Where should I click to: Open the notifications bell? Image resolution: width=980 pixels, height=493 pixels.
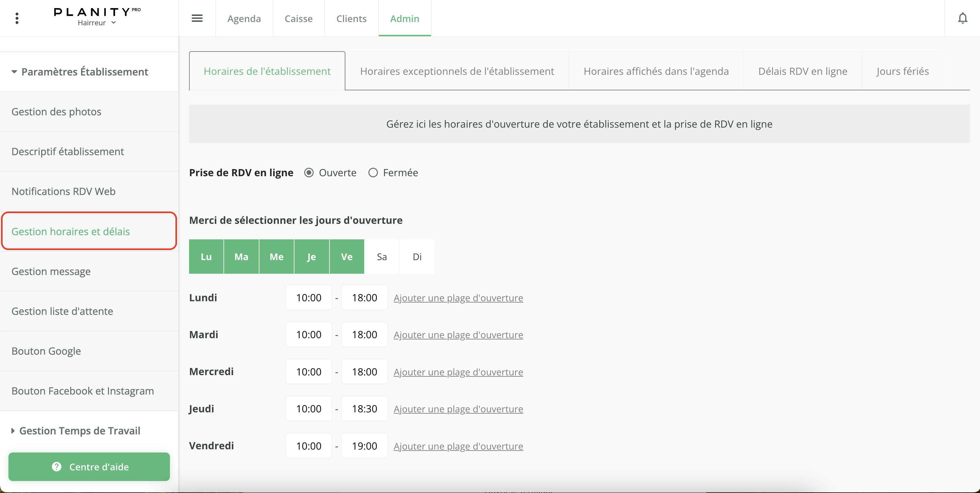pos(962,18)
